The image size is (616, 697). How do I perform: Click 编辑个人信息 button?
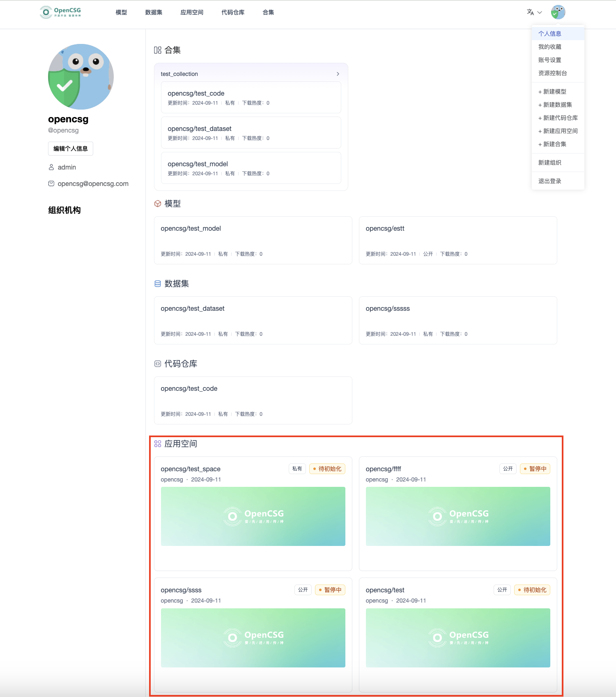tap(71, 149)
